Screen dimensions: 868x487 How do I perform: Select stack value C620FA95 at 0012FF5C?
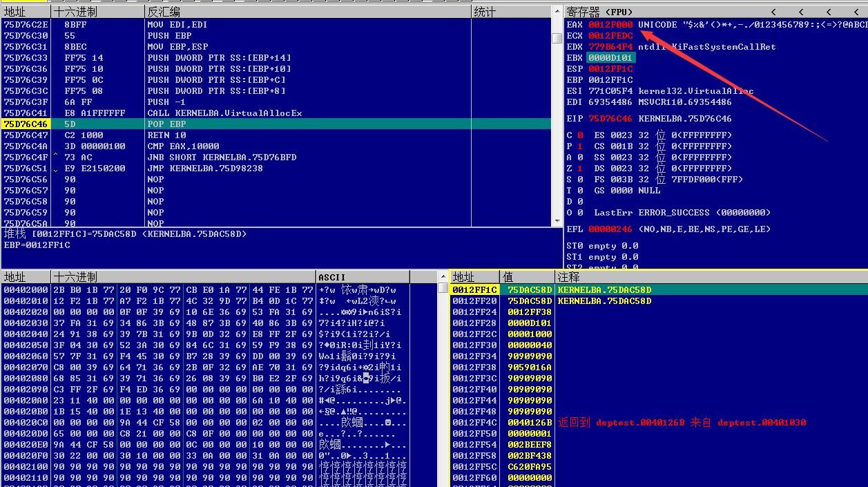click(x=530, y=466)
